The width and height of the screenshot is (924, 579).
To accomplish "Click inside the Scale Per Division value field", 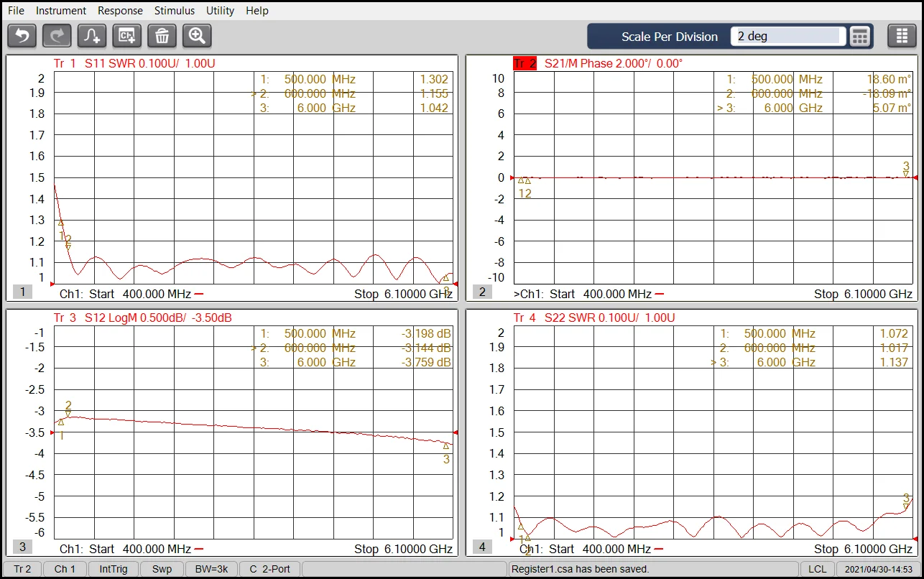I will [787, 36].
